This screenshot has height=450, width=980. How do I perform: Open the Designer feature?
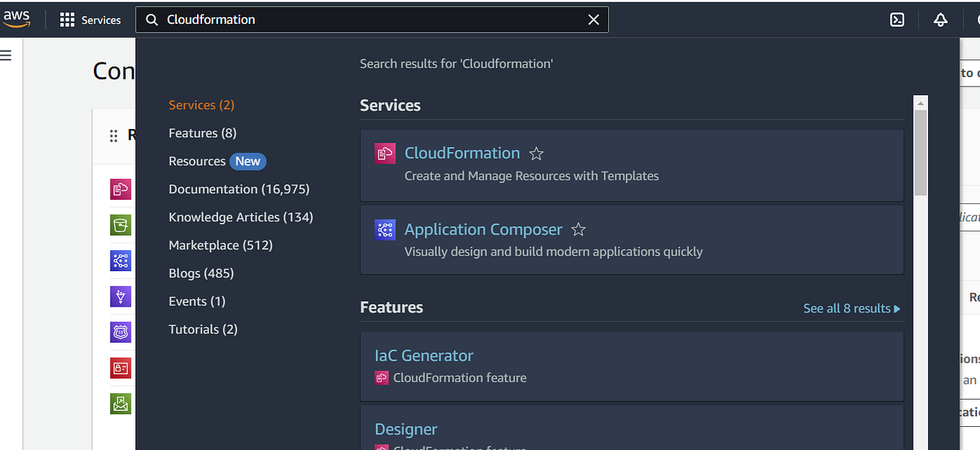pyautogui.click(x=406, y=429)
